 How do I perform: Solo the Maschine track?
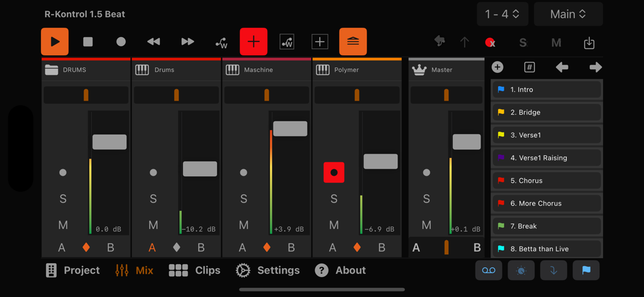243,199
